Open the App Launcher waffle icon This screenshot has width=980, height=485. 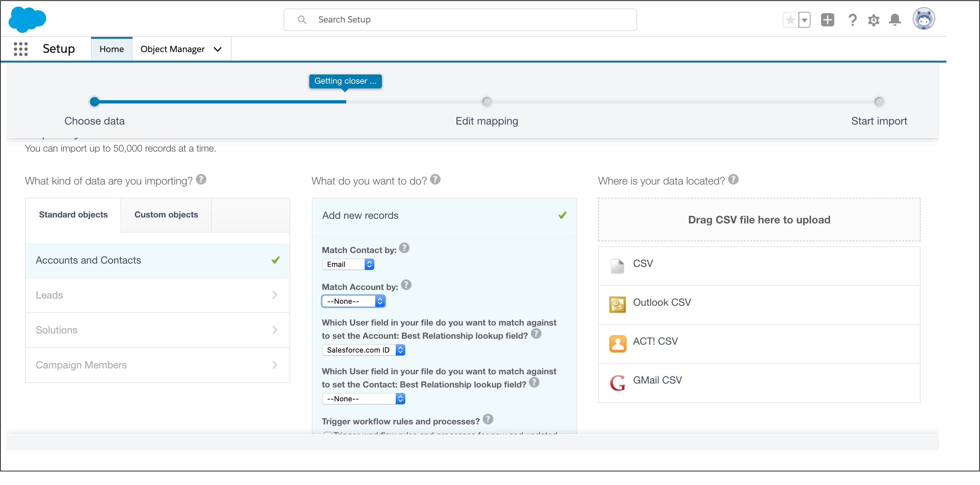click(x=20, y=49)
